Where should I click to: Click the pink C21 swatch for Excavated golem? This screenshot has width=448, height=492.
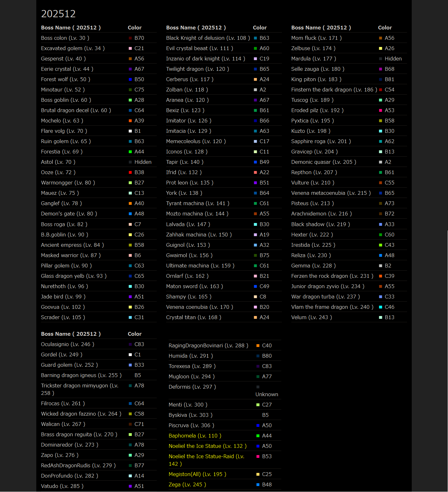(130, 49)
